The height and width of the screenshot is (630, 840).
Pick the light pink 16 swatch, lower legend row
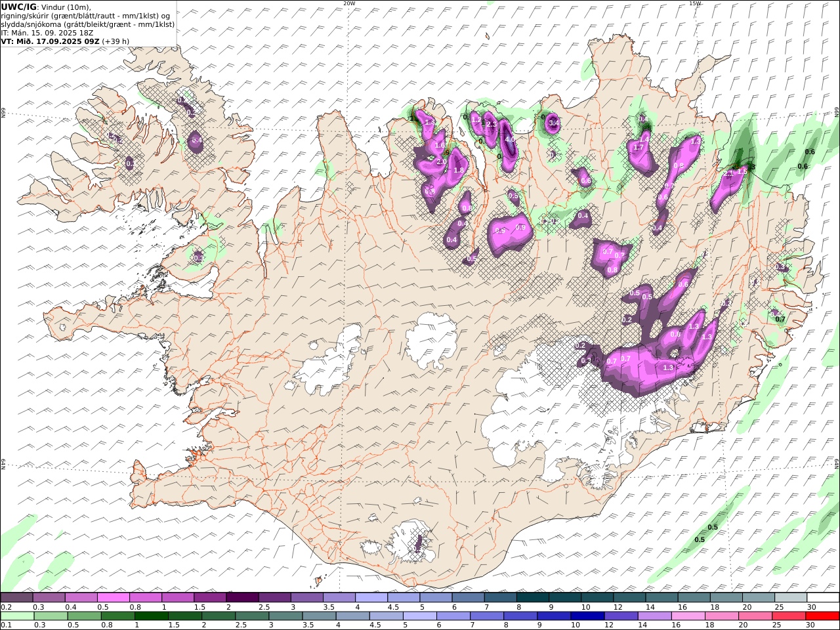tap(688, 616)
